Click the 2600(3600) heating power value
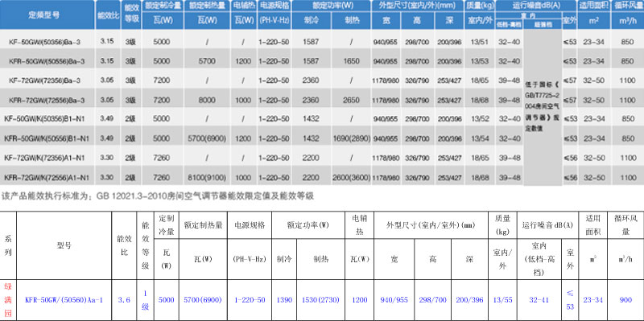This screenshot has height=321, width=644. (x=352, y=178)
